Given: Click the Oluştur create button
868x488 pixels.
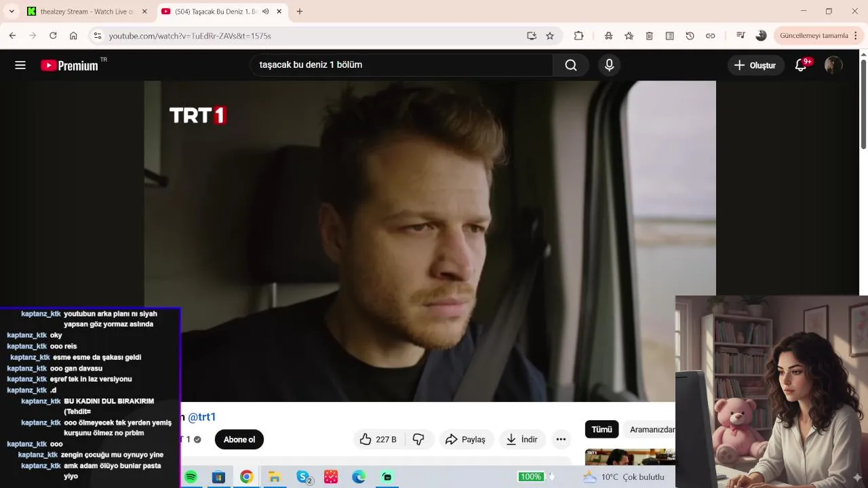Looking at the screenshot, I should coord(755,65).
